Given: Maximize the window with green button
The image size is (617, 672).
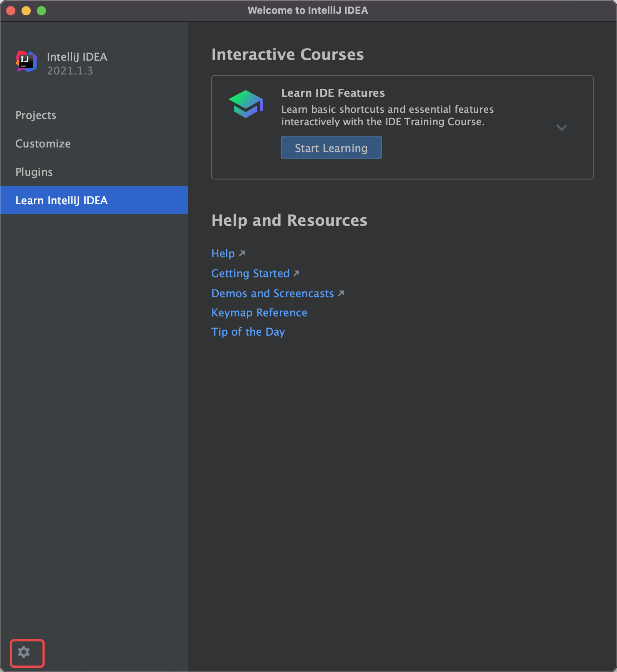Looking at the screenshot, I should click(x=41, y=11).
